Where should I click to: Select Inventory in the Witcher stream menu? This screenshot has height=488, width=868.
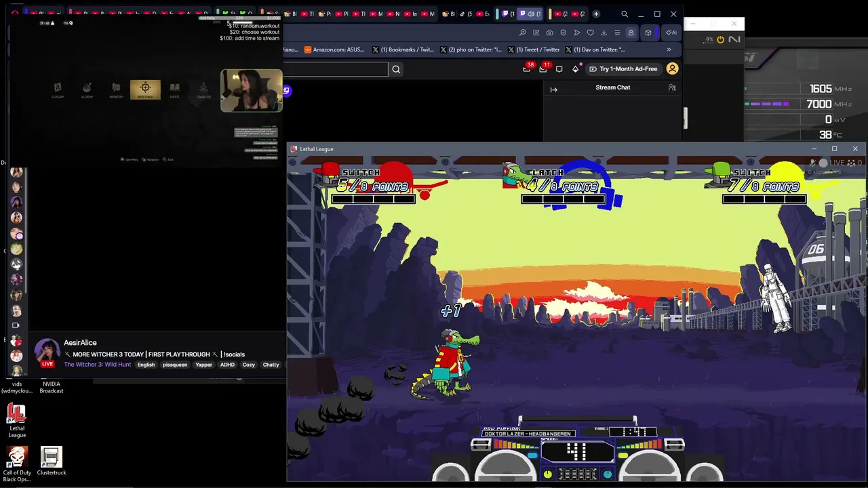coord(116,90)
